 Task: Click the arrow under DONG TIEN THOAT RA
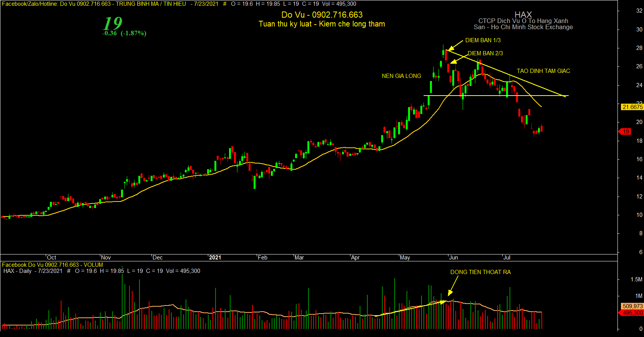453,286
